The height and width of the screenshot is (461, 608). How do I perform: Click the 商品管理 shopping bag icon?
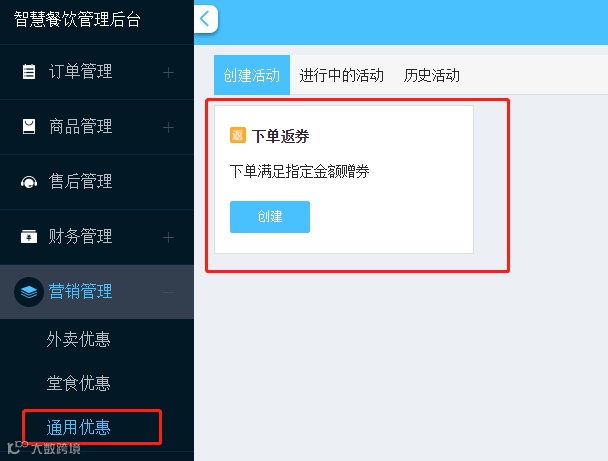29,127
